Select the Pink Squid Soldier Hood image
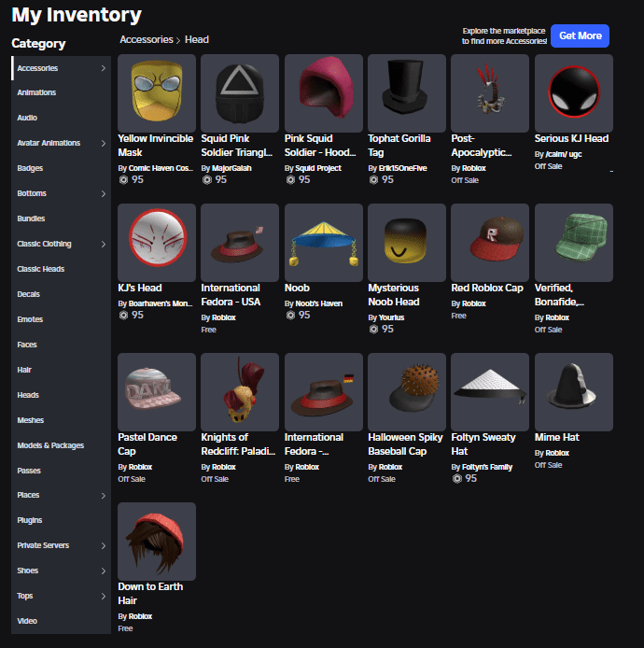The width and height of the screenshot is (644, 648). (324, 93)
